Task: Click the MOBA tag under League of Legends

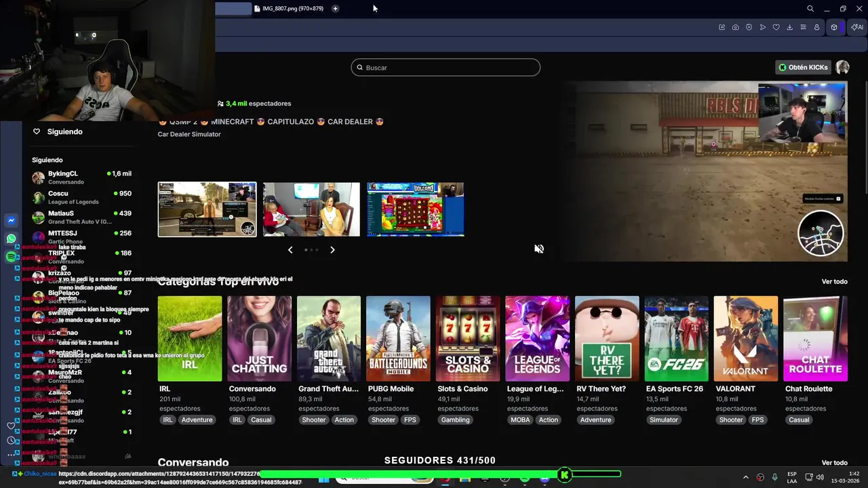Action: (520, 420)
